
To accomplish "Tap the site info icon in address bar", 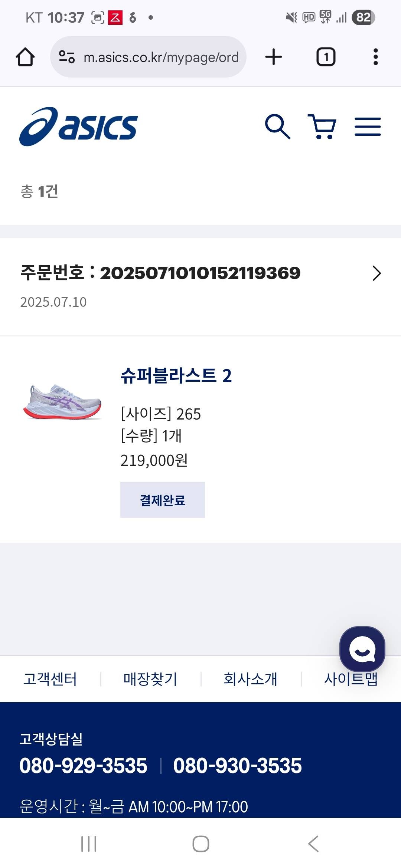I will click(x=67, y=57).
